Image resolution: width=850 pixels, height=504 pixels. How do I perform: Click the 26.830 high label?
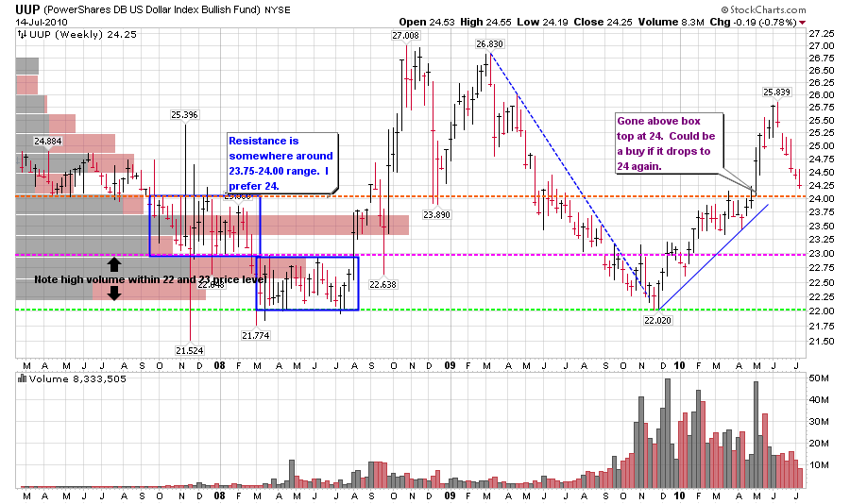pos(489,44)
